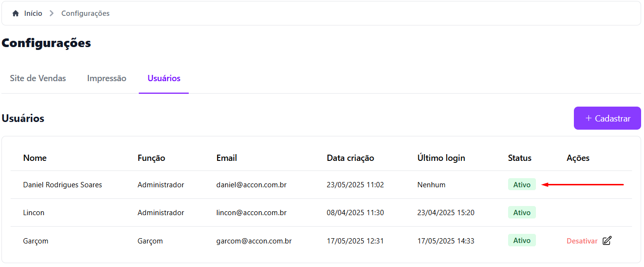Click the Ativo badge for Lincon
The height and width of the screenshot is (267, 644).
click(522, 212)
